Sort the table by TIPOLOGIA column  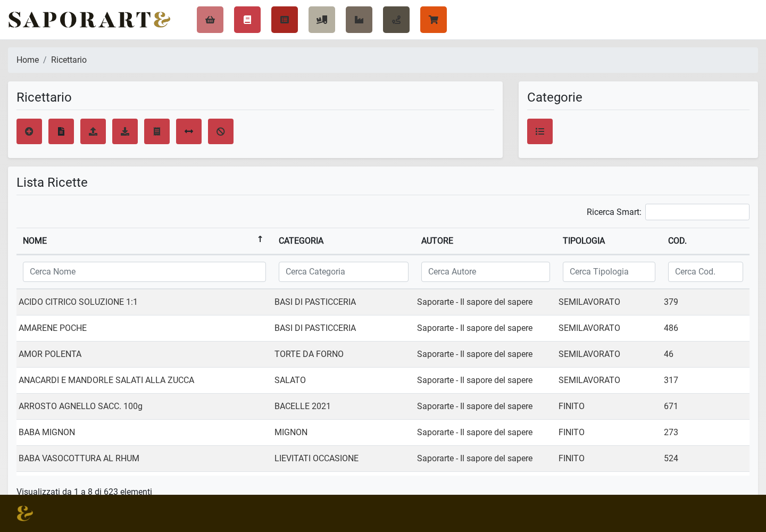click(x=609, y=241)
